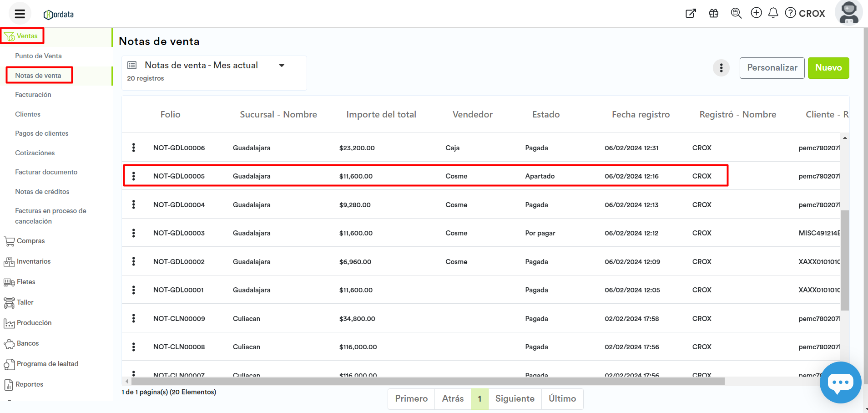Open the hamburger menu icon
868x413 pixels.
click(x=20, y=14)
